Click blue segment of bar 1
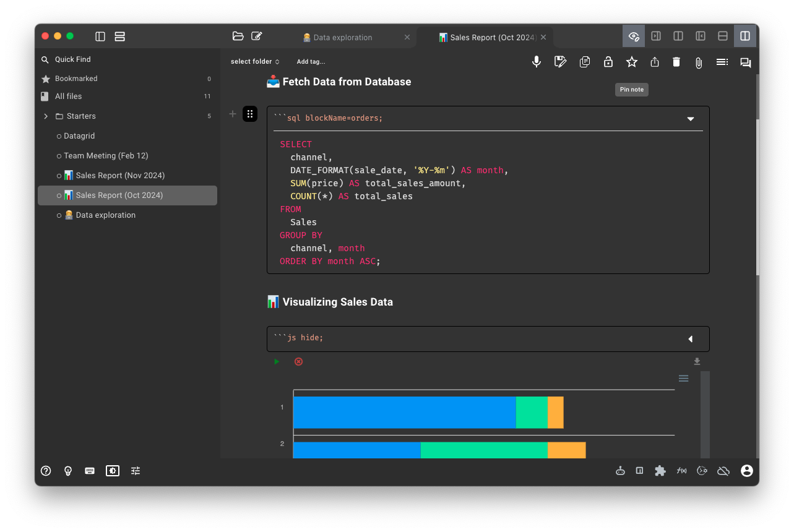The height and width of the screenshot is (532, 794). (405, 413)
